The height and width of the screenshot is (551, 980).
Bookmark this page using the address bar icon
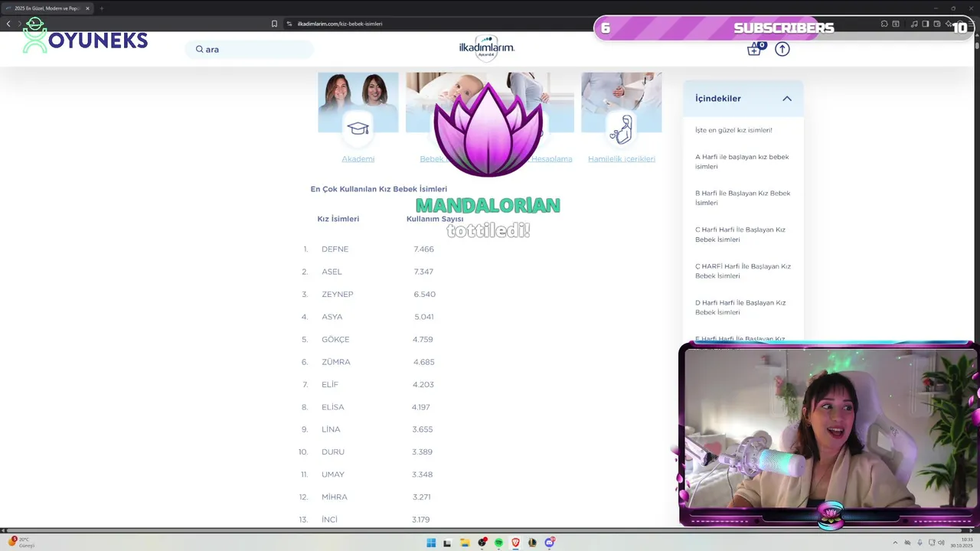click(x=274, y=24)
